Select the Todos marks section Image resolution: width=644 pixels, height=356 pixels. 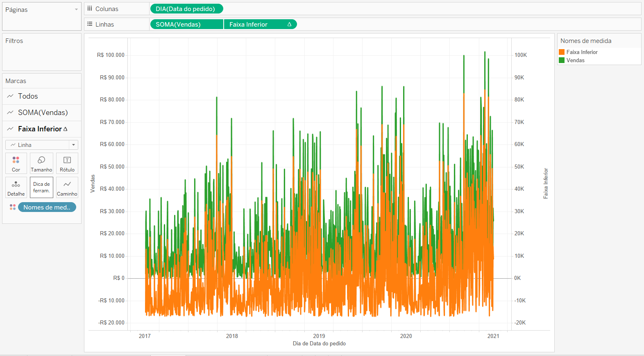(42, 96)
